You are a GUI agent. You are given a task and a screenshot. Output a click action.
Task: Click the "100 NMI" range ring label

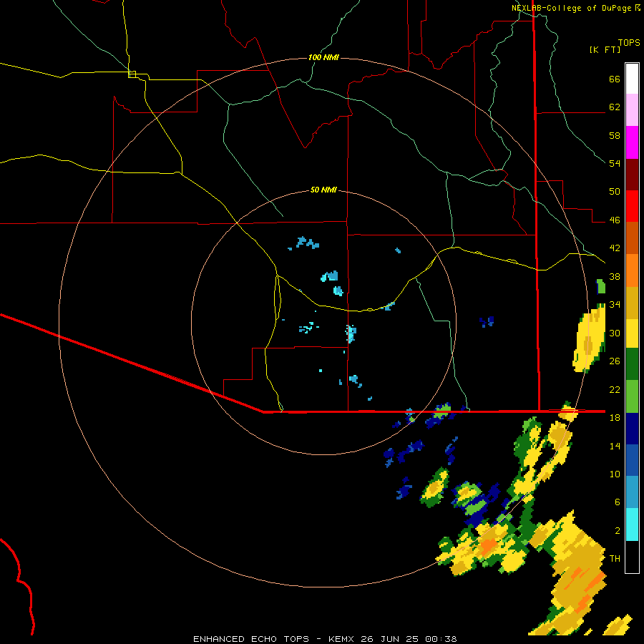pos(323,57)
